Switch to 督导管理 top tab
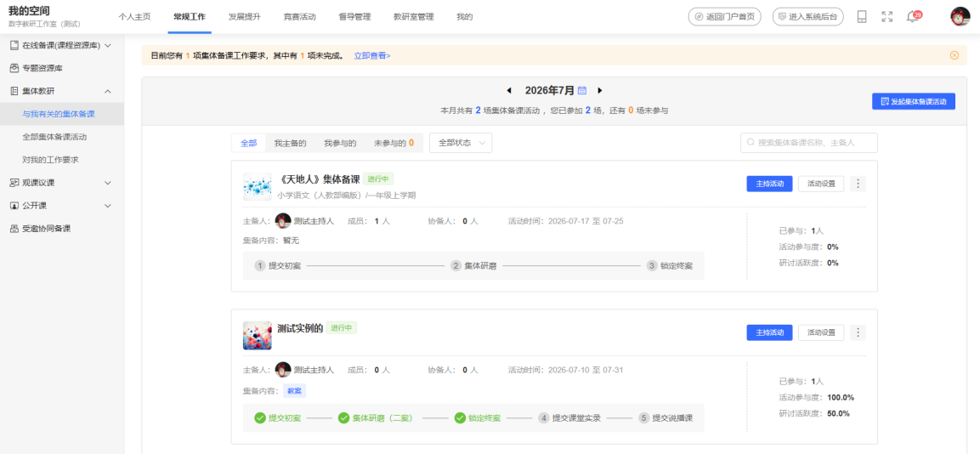Image resolution: width=980 pixels, height=454 pixels. click(355, 17)
